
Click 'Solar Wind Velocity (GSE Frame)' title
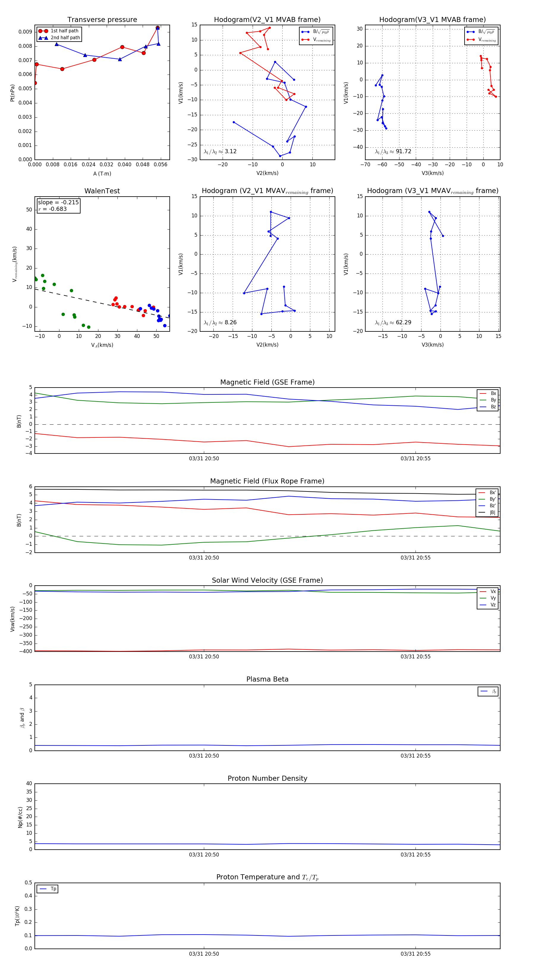(x=267, y=580)
